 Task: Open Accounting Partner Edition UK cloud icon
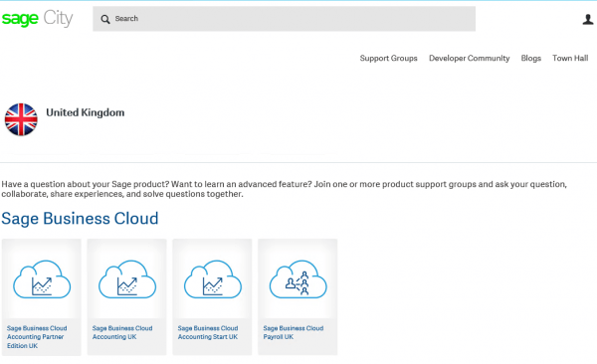coord(42,279)
